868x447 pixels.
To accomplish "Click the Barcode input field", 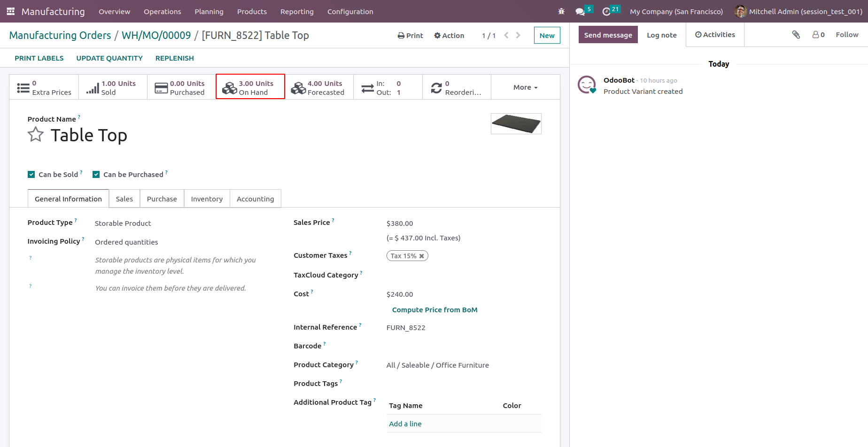I will [464, 347].
